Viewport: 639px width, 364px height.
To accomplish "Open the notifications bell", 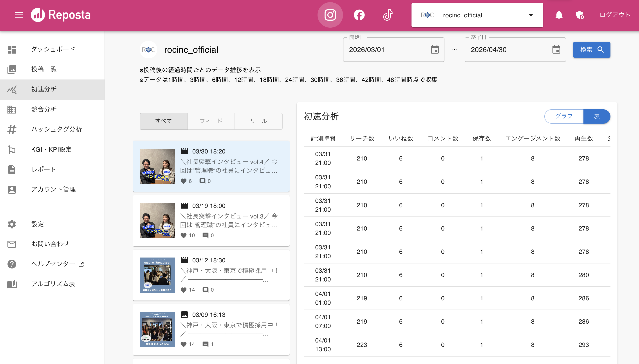I will click(x=559, y=15).
